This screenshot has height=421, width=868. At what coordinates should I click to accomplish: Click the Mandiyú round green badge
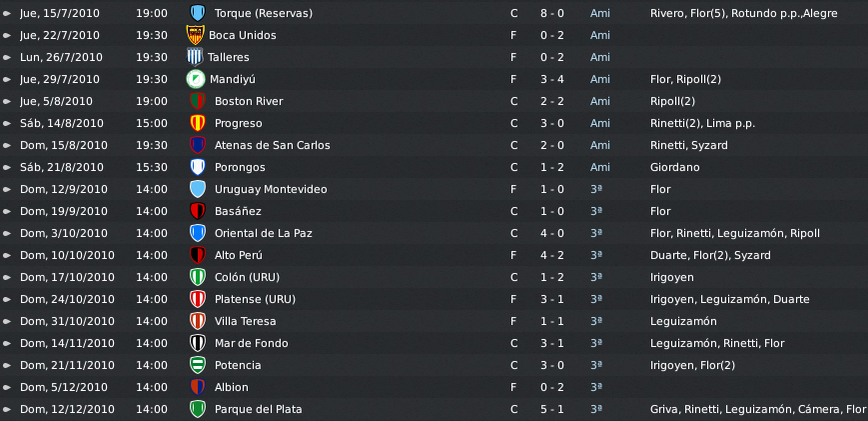196,79
